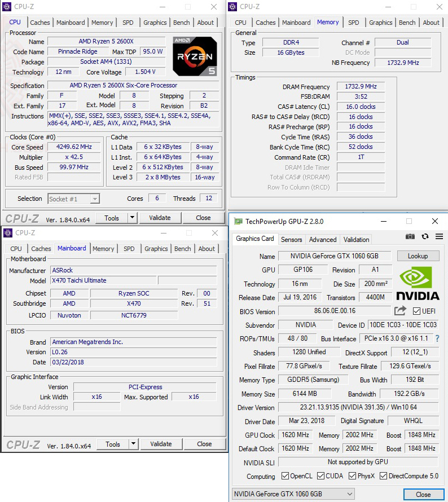Click Threads value 12

[x=209, y=198]
